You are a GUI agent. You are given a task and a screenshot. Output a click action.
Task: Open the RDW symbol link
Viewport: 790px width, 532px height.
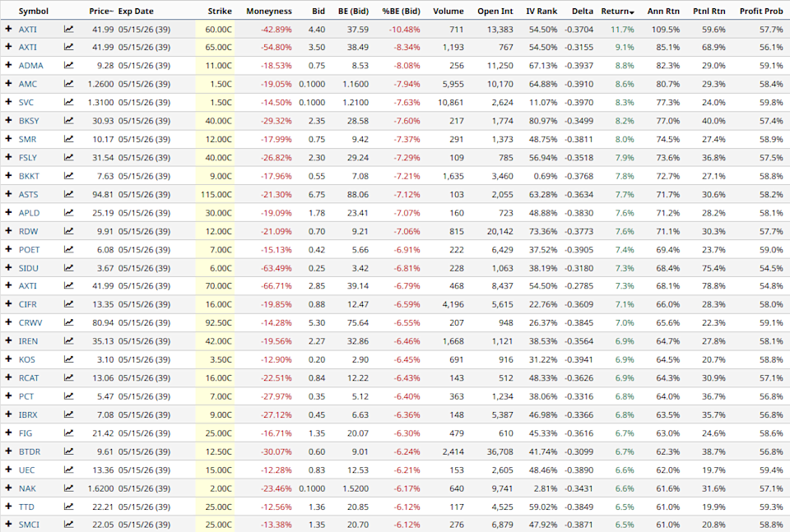pyautogui.click(x=28, y=231)
